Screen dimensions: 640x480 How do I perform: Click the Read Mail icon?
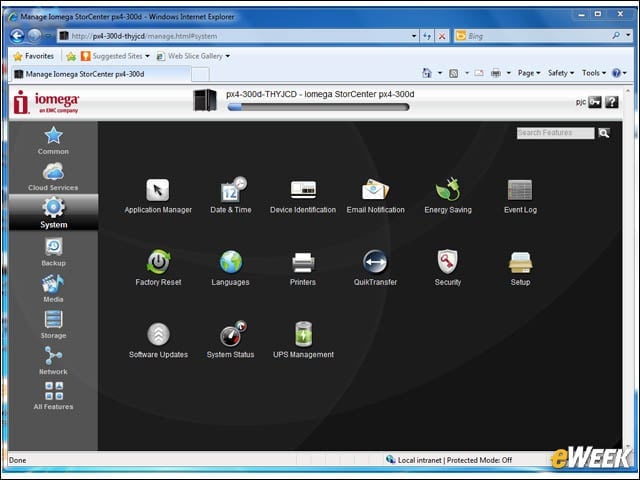(479, 73)
